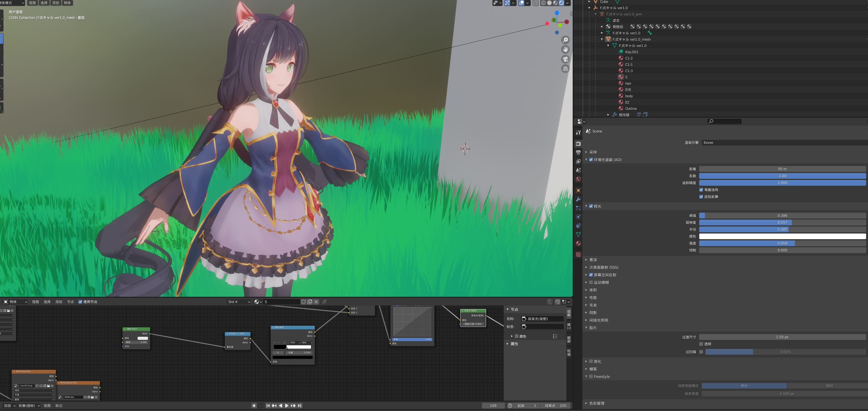
Task: Unlink material S with the X button
Action: [316, 301]
